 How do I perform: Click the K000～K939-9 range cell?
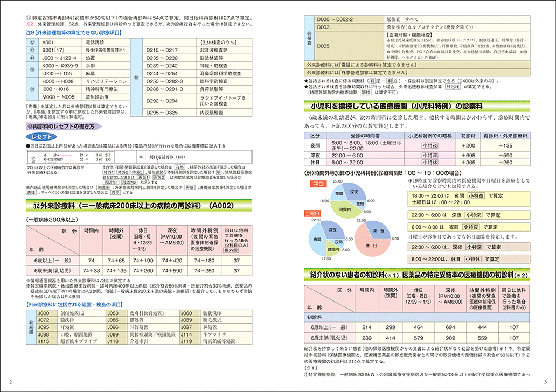(x=60, y=66)
